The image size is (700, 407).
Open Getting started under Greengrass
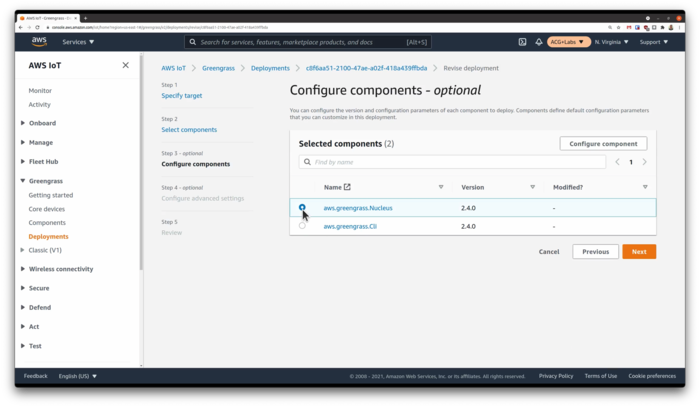pos(51,195)
